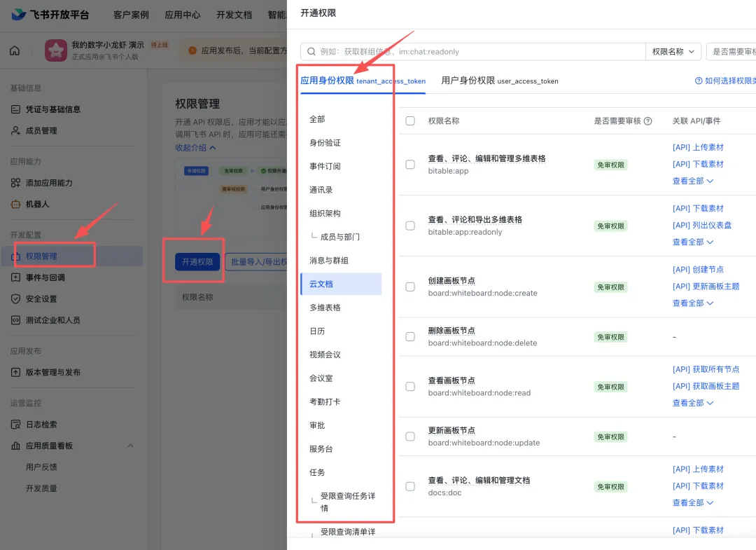The width and height of the screenshot is (756, 550).
Task: Open [API] 上传素材 link in bitable:app row
Action: click(x=698, y=147)
